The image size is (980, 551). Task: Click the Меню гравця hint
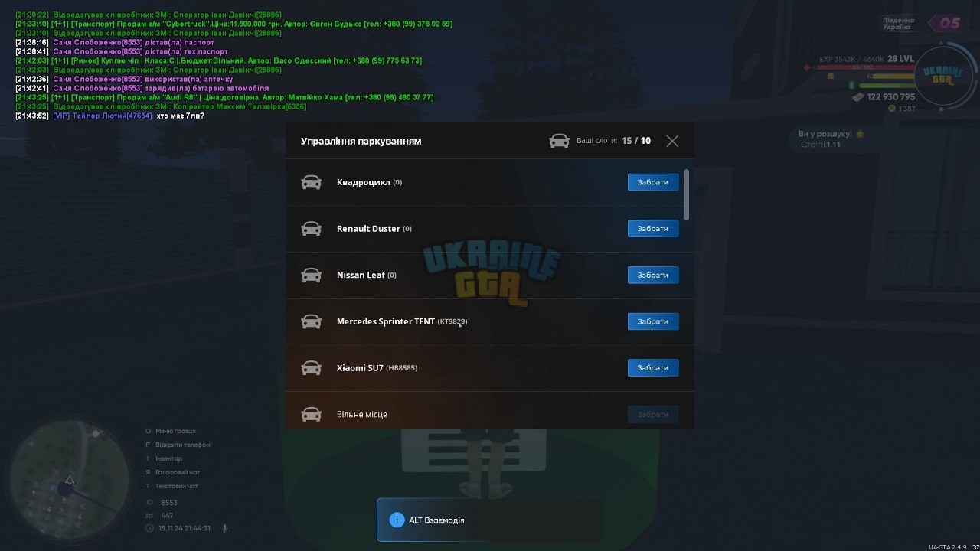pyautogui.click(x=175, y=431)
